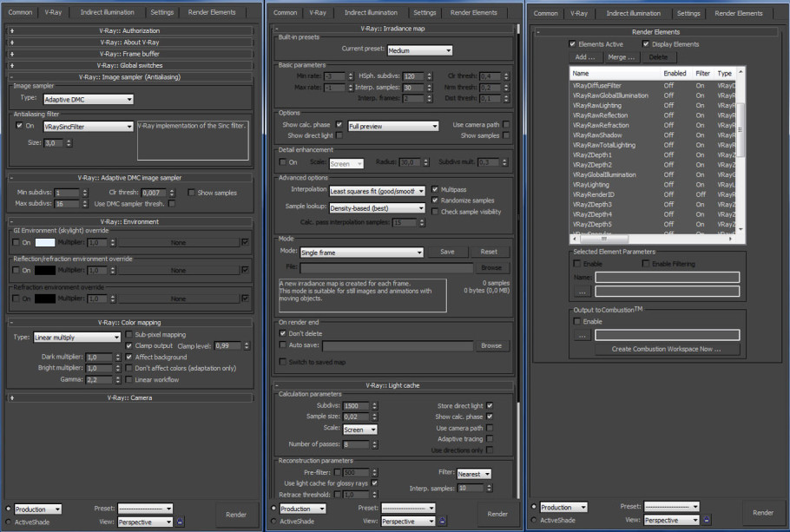Open the Sample lookup dropdown (Density-based)
Screen dimensions: 790x532
(x=378, y=207)
